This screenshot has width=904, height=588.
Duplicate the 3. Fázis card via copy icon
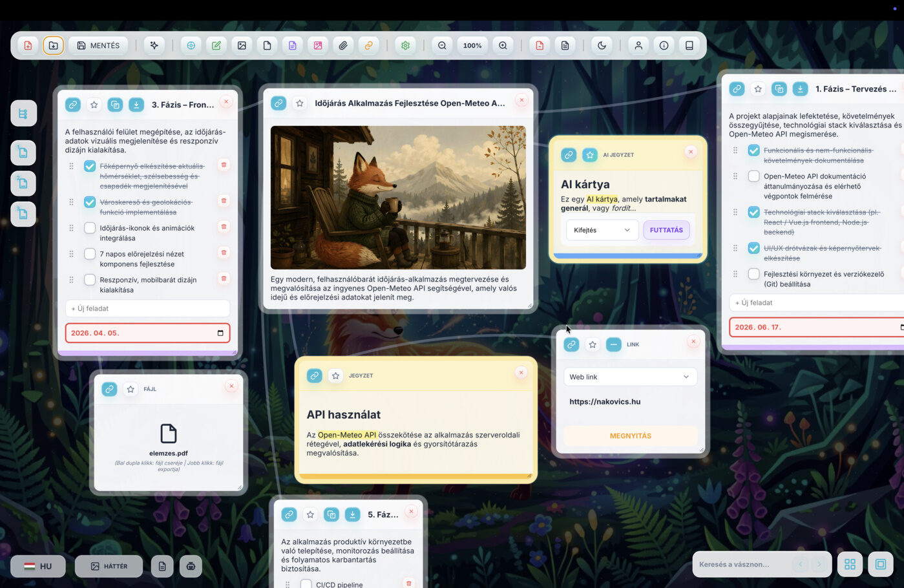115,105
